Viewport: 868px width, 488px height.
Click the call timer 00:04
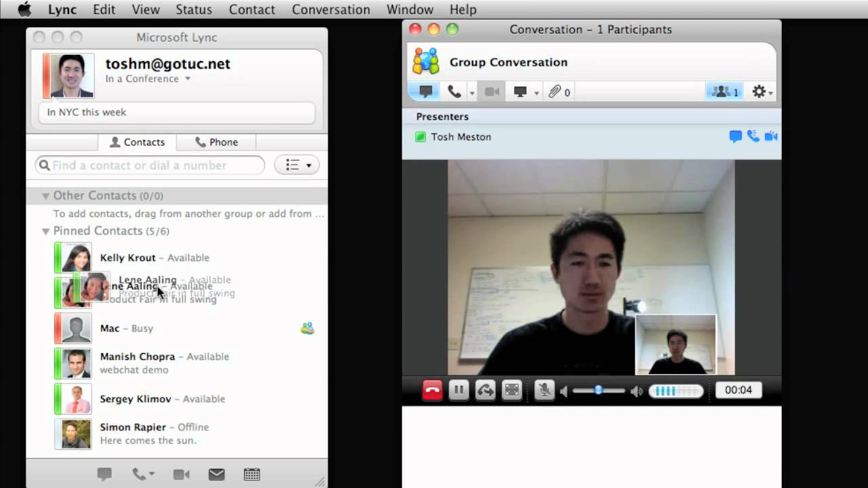tap(738, 390)
